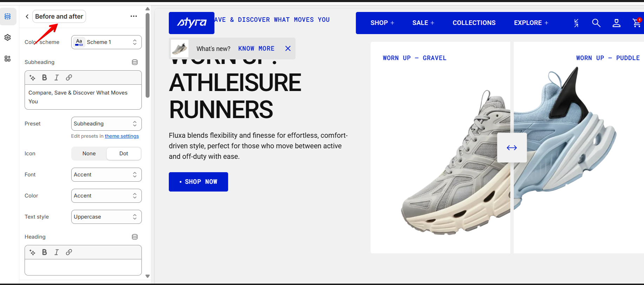Set Icon option to Dot

[124, 154]
